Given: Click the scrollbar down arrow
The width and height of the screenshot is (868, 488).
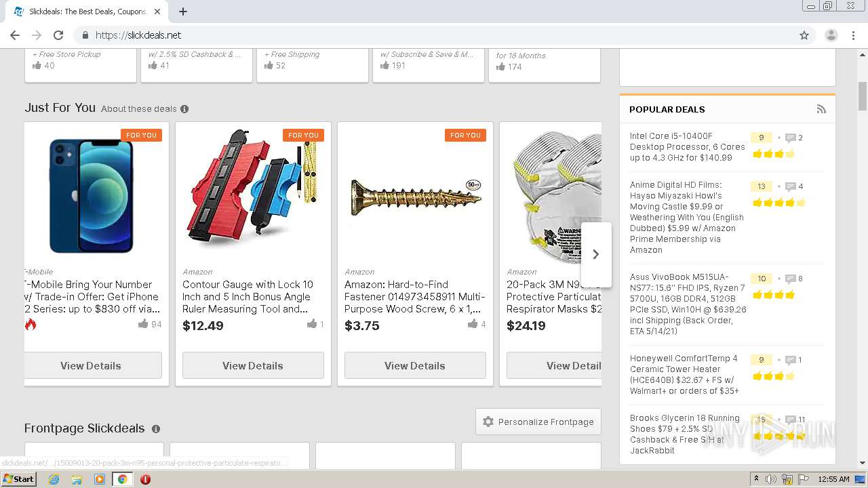Looking at the screenshot, I should point(863,464).
